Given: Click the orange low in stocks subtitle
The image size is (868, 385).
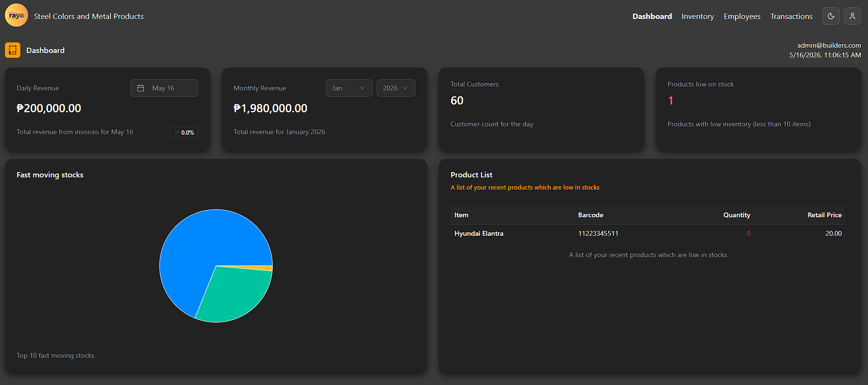Looking at the screenshot, I should 525,187.
